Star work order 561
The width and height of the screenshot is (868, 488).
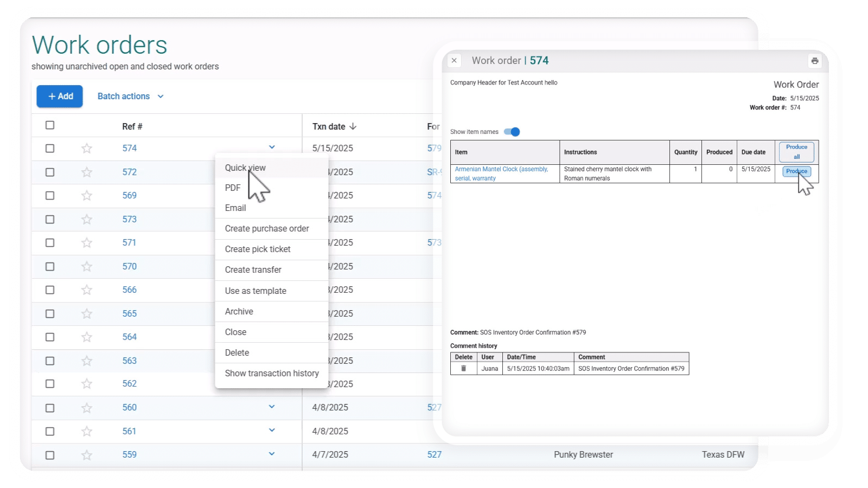click(87, 432)
